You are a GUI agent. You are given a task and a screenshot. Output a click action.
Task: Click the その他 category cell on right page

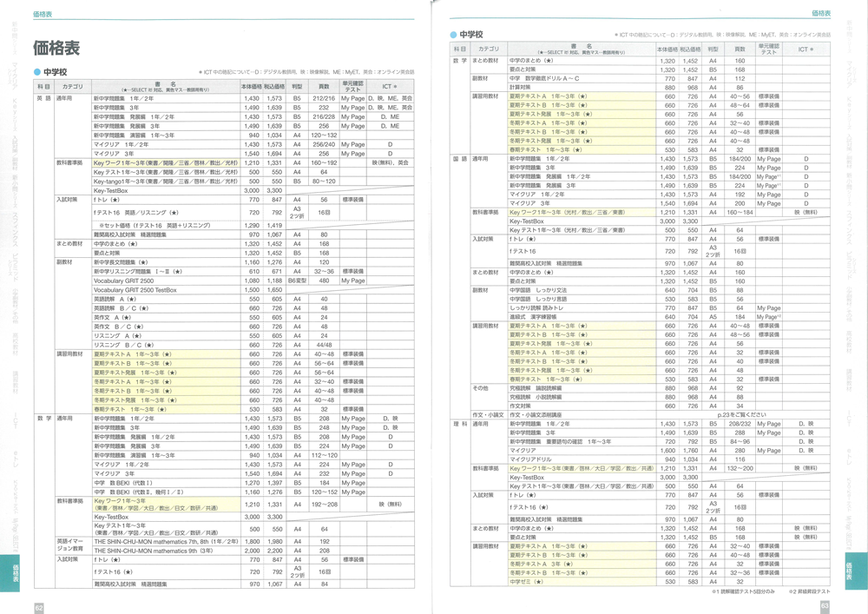(x=480, y=388)
